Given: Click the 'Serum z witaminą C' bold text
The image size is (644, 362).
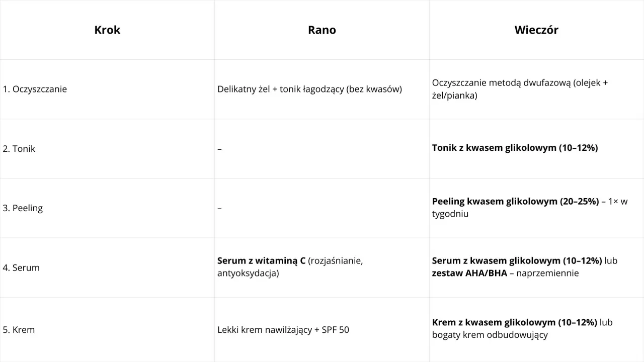Looking at the screenshot, I should [x=261, y=261].
